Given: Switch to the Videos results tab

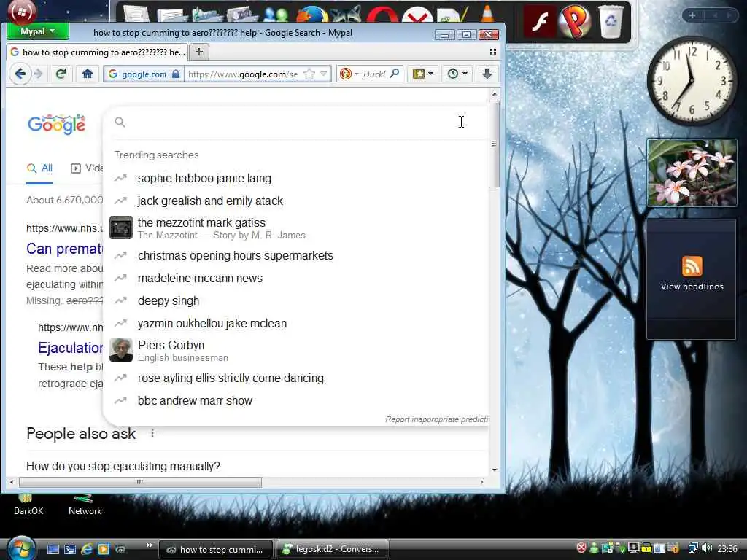Looking at the screenshot, I should [x=87, y=168].
